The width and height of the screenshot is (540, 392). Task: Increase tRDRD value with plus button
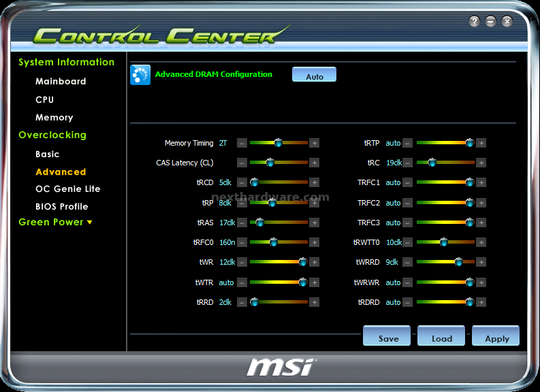pos(481,302)
